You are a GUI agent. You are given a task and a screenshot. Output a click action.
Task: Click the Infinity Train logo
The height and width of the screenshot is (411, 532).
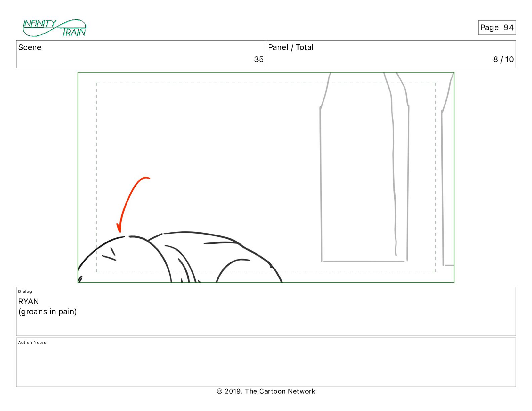54,28
